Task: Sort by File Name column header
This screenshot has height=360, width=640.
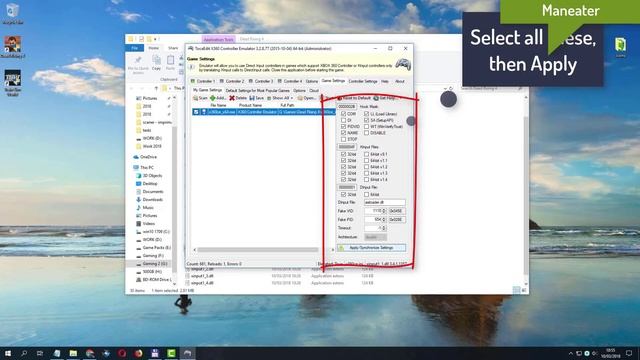Action: (x=218, y=105)
